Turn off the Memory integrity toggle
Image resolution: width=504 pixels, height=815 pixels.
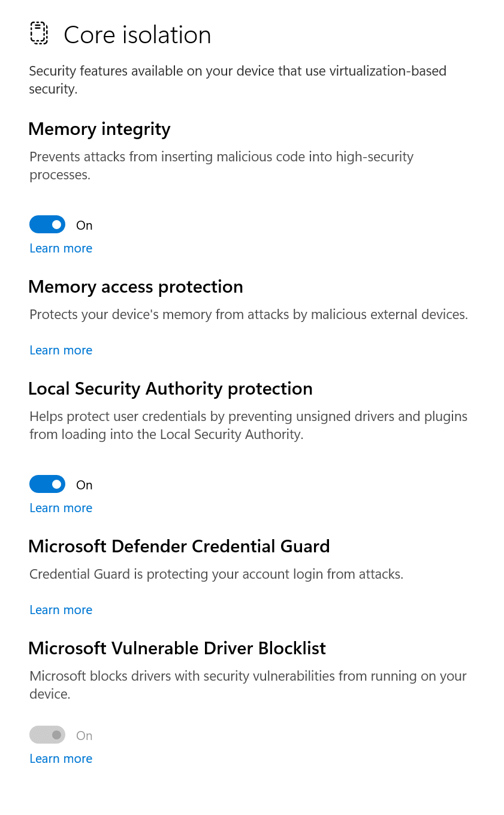pos(47,225)
